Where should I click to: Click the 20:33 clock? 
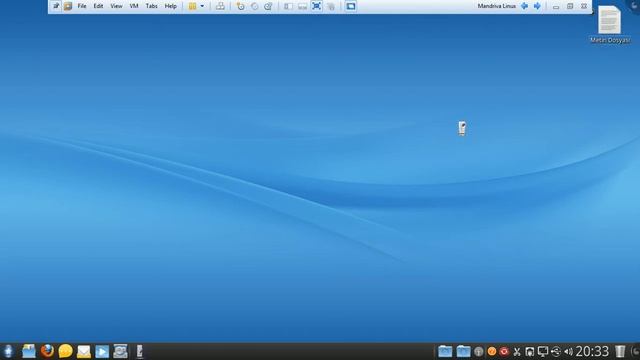coord(592,351)
